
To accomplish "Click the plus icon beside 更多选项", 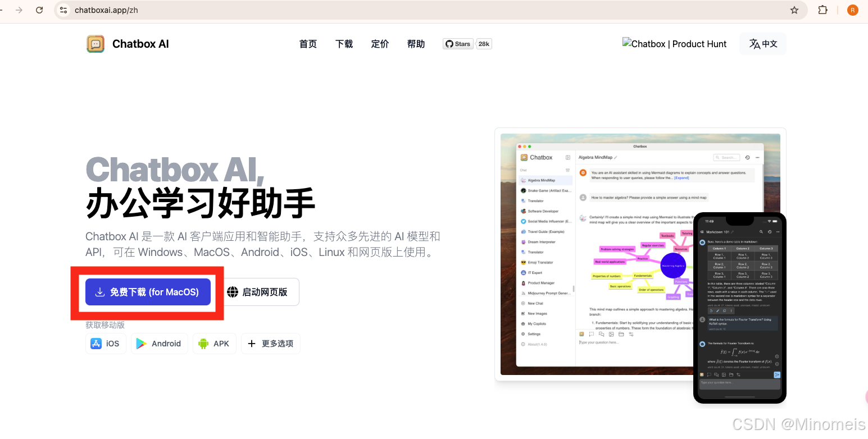I will (x=252, y=344).
